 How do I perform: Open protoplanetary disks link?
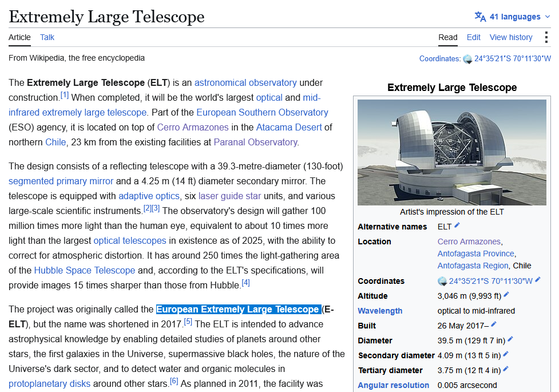49,383
